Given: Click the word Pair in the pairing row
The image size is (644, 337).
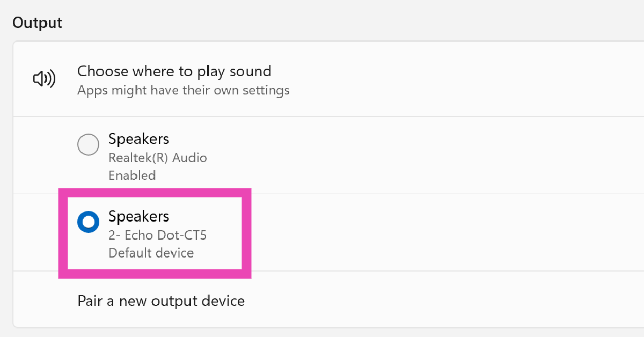Looking at the screenshot, I should [89, 301].
